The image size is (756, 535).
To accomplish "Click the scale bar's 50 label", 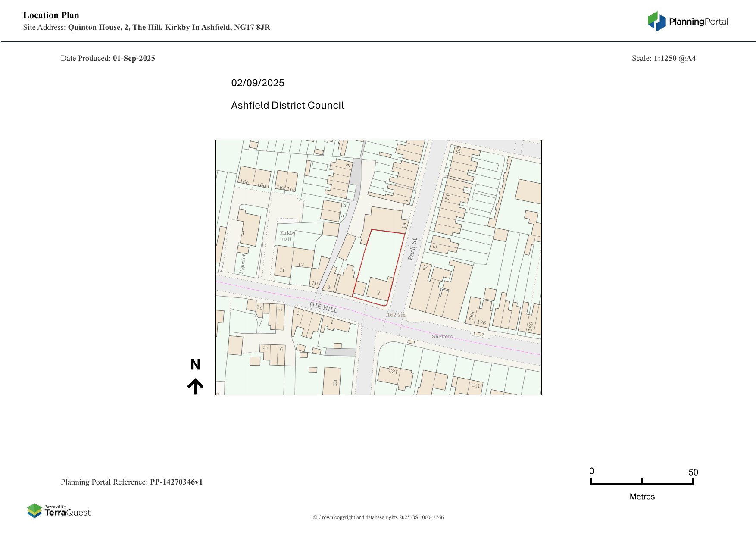I will (x=693, y=472).
